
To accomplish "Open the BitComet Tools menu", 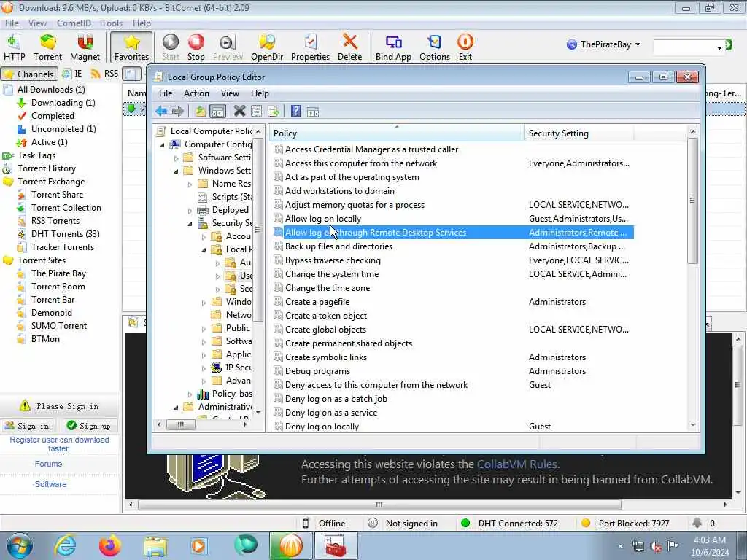I will pos(112,23).
